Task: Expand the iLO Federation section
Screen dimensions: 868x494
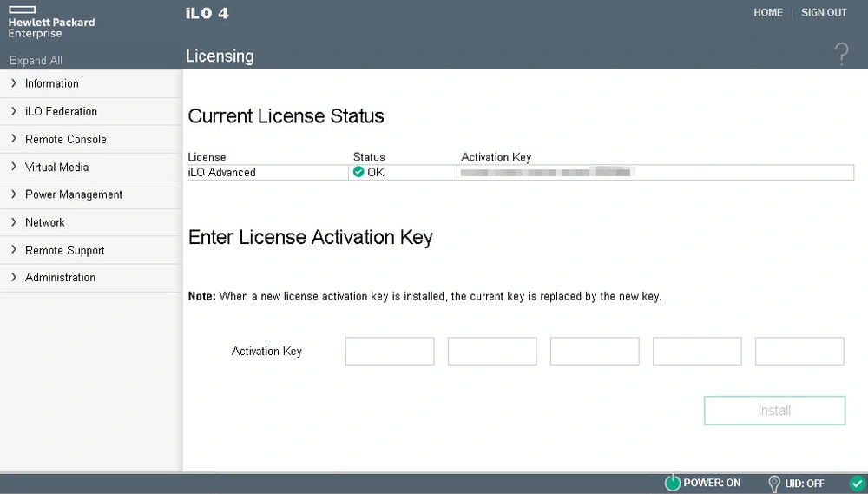Action: click(x=61, y=111)
